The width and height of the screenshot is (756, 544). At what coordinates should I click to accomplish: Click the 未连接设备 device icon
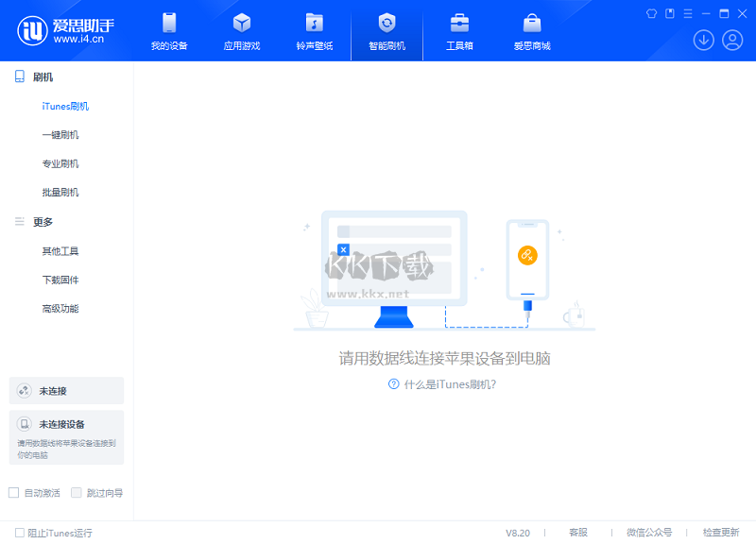pyautogui.click(x=25, y=424)
